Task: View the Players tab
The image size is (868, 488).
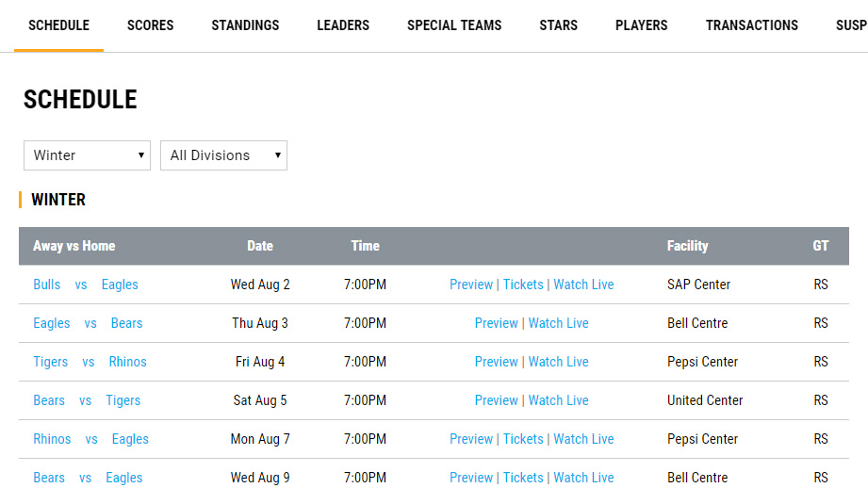Action: (641, 25)
